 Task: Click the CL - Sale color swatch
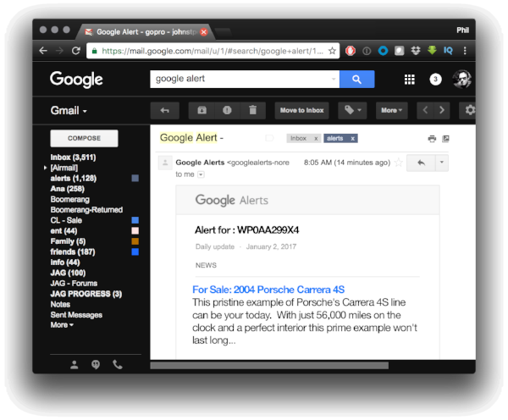(135, 220)
